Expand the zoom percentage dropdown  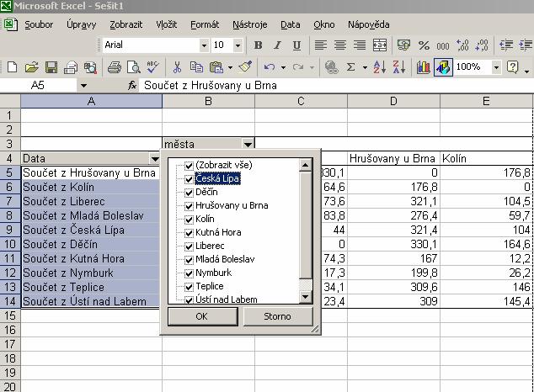[x=496, y=67]
